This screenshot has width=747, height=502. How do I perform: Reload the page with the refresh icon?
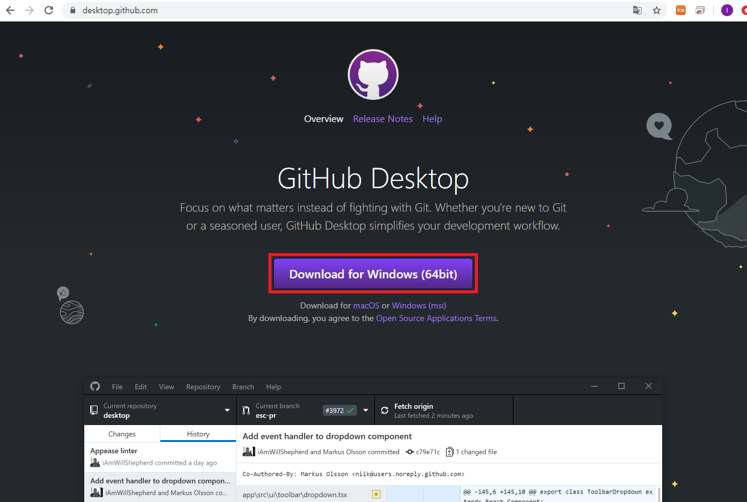click(49, 10)
